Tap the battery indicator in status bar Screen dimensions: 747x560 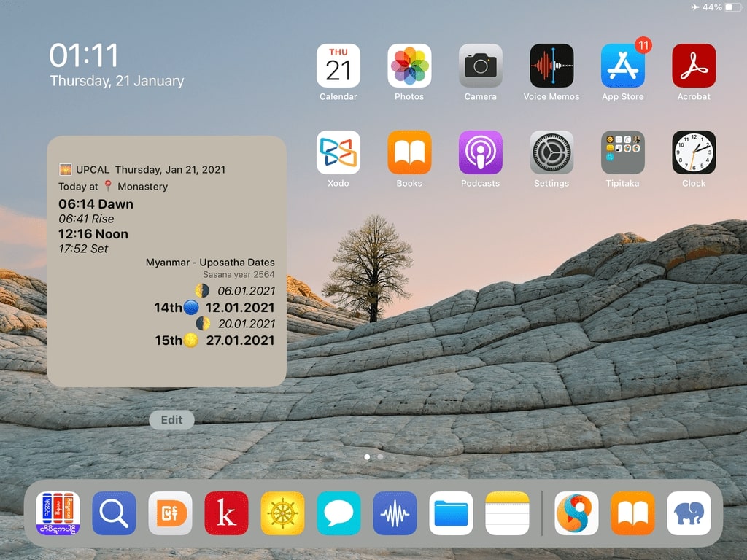pyautogui.click(x=732, y=7)
